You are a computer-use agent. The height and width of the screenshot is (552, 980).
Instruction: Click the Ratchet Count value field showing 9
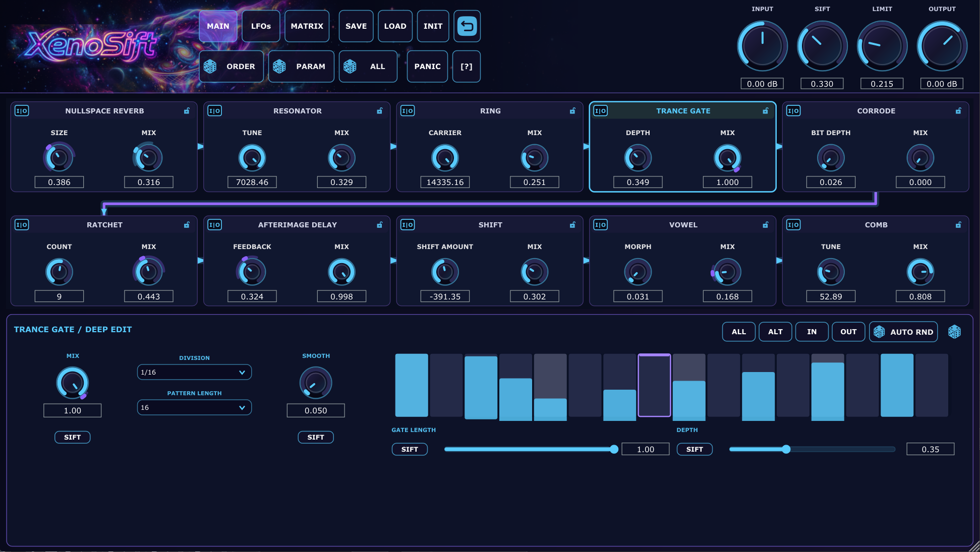(x=59, y=296)
